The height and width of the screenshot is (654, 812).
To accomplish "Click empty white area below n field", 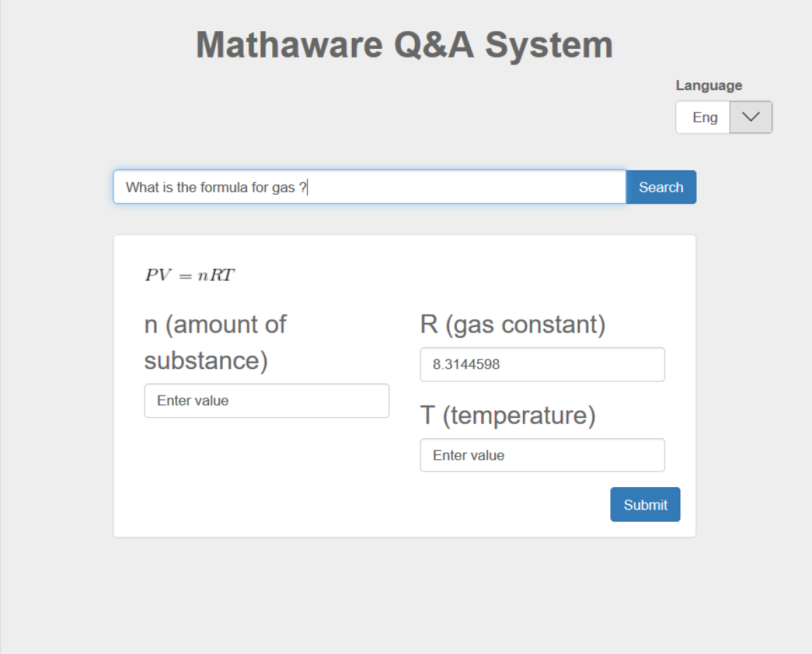I will (x=266, y=475).
